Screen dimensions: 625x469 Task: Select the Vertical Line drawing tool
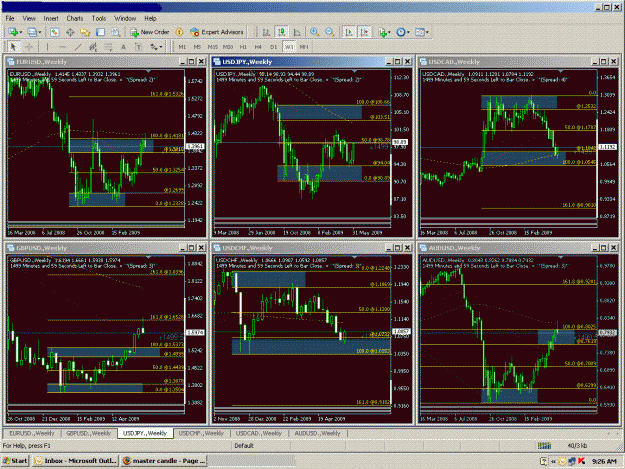pyautogui.click(x=47, y=47)
